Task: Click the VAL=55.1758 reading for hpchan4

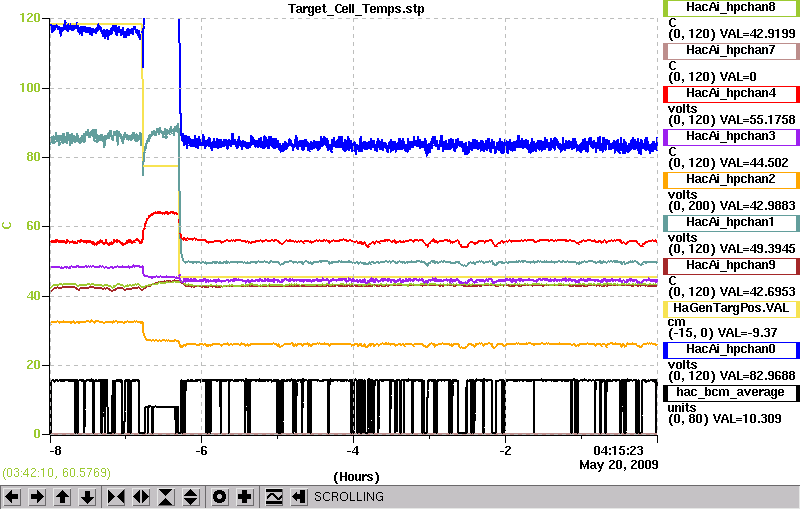Action: click(757, 120)
